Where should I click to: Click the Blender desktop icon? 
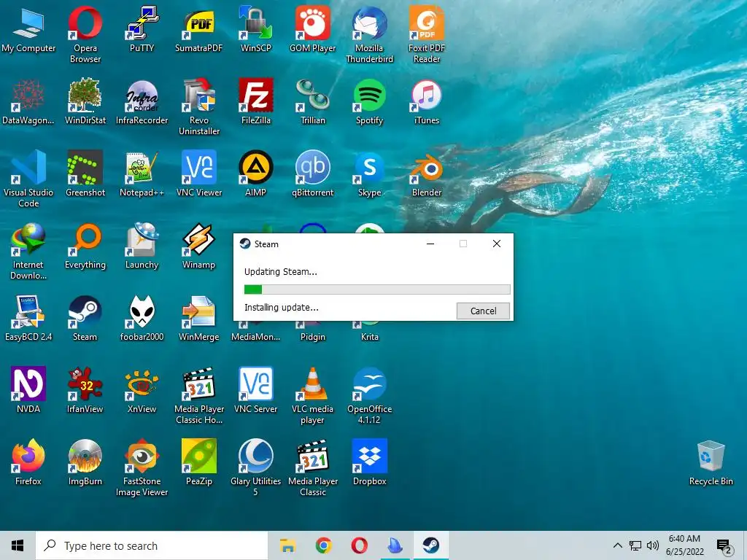tap(426, 174)
